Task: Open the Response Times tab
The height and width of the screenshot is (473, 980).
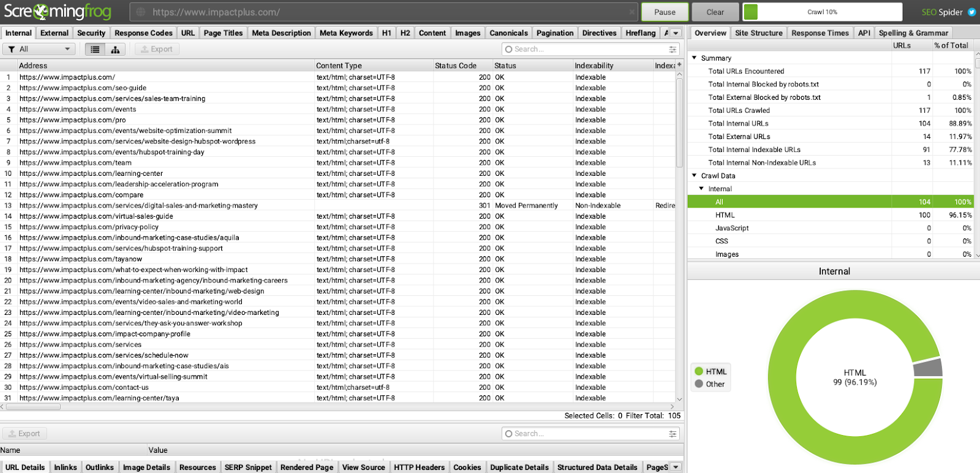Action: (x=820, y=33)
